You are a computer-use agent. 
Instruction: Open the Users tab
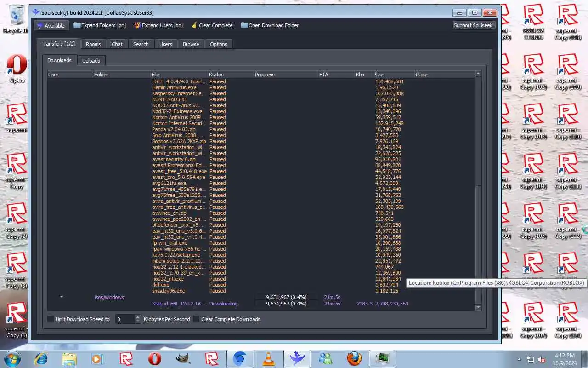pos(166,44)
